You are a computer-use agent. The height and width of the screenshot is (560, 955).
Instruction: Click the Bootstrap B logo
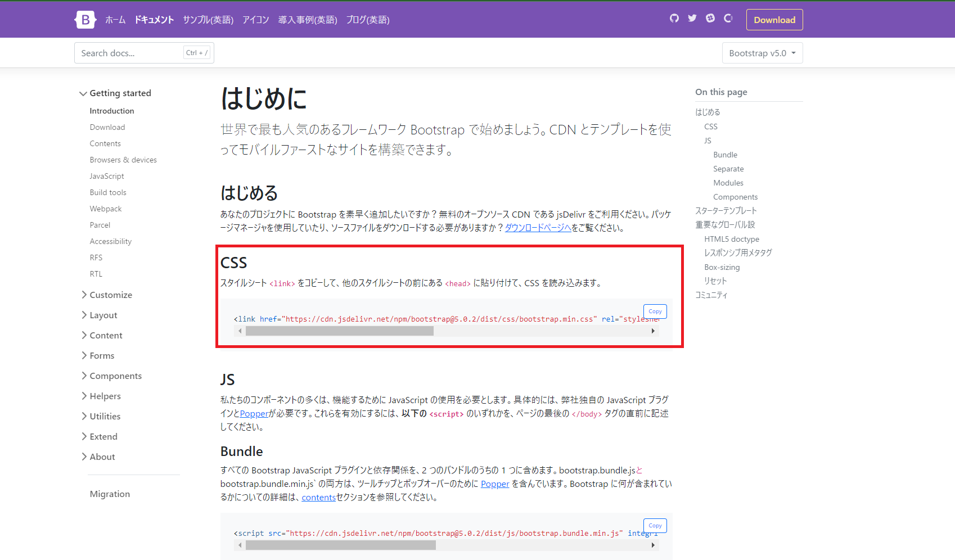(x=85, y=20)
